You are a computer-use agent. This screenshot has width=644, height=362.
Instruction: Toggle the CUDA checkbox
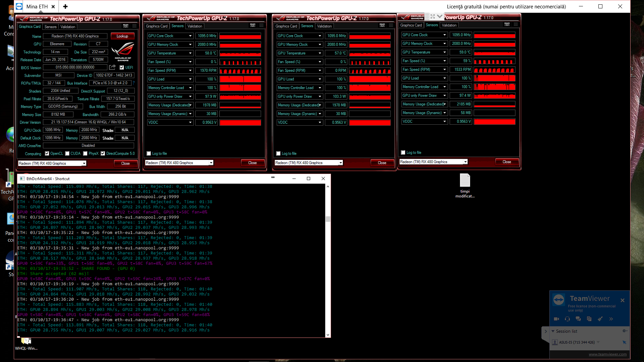67,154
